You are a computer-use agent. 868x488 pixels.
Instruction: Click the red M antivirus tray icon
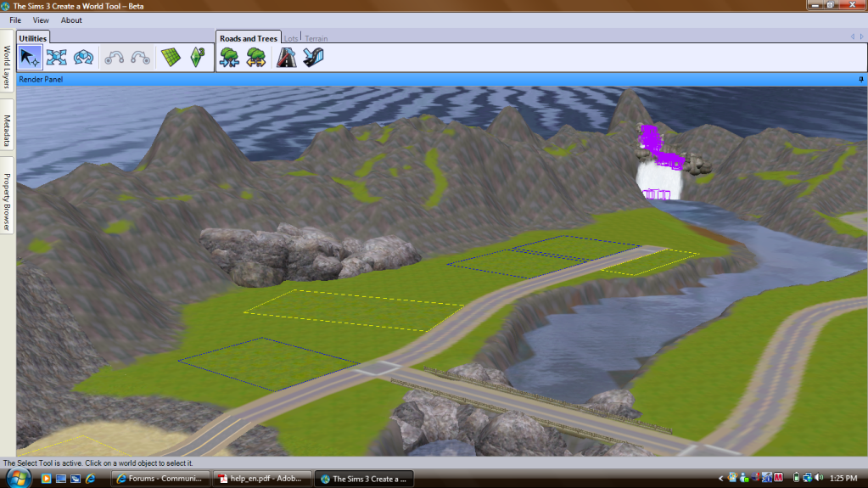click(x=778, y=478)
